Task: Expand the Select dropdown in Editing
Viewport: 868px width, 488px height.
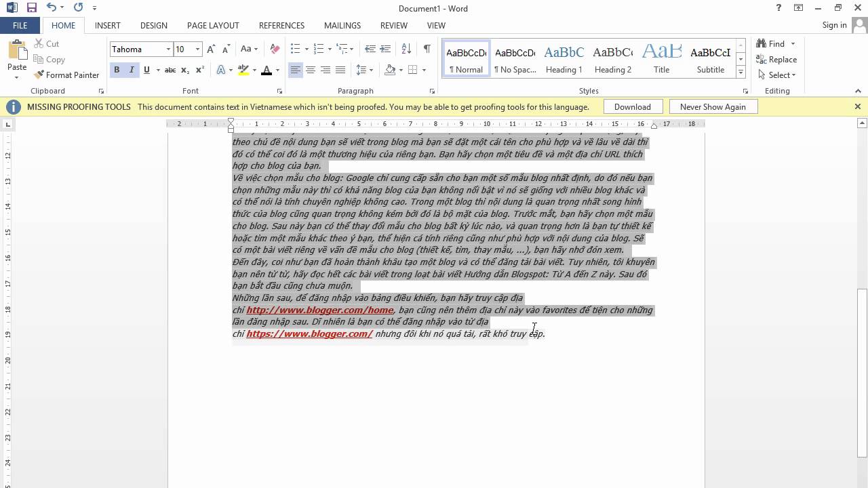Action: click(x=777, y=75)
